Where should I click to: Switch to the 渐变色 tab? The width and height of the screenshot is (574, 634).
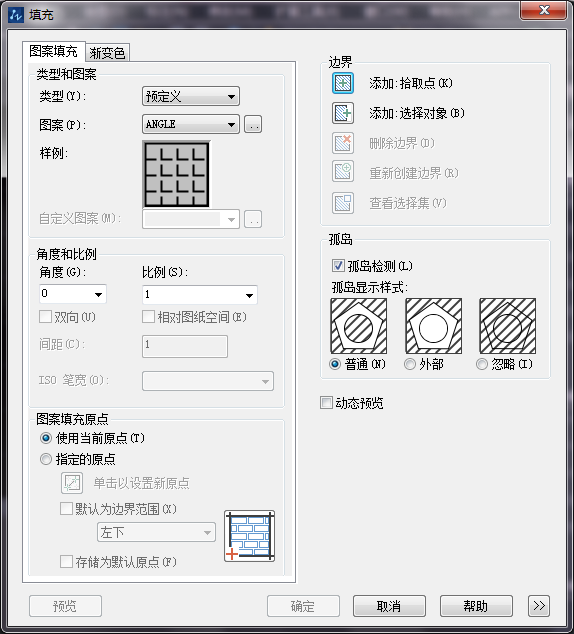(107, 53)
